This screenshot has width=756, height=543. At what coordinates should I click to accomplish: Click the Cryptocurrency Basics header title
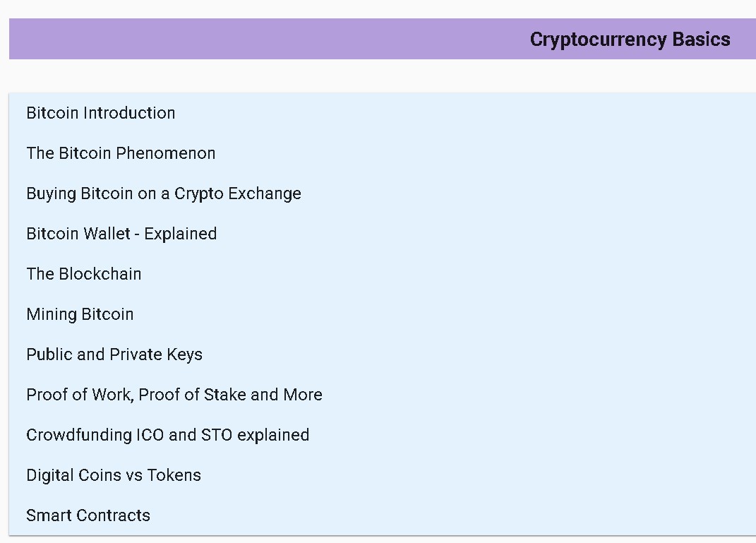(x=630, y=39)
